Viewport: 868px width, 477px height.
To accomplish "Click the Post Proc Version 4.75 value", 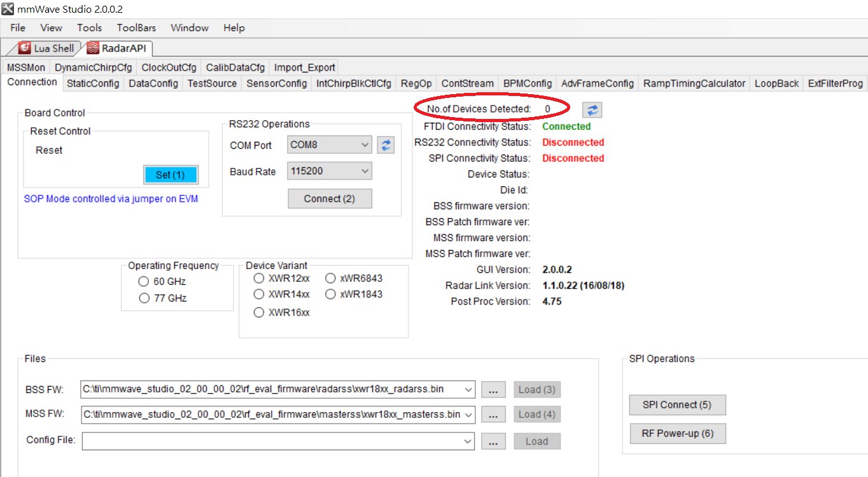I will click(552, 301).
